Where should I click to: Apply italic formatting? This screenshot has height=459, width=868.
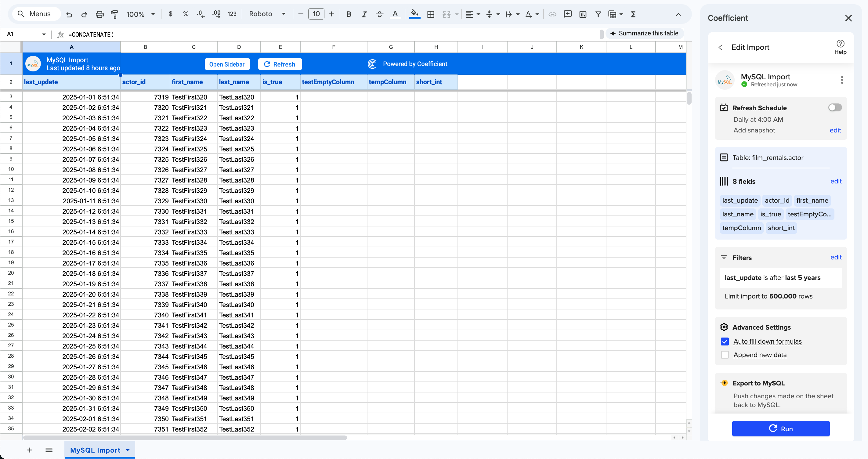(x=364, y=14)
